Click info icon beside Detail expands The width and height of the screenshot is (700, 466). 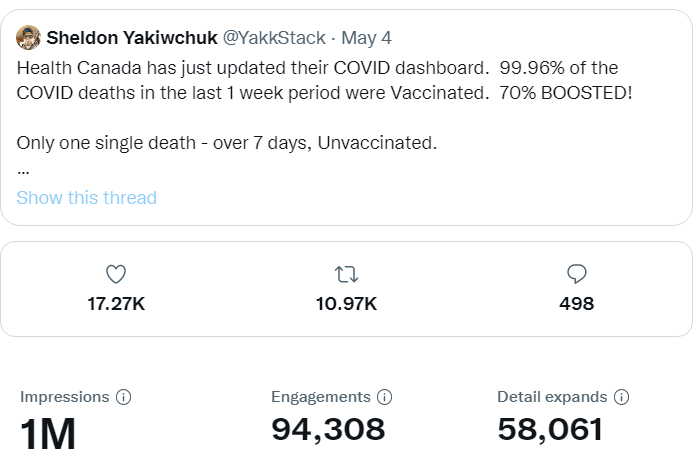pyautogui.click(x=621, y=397)
